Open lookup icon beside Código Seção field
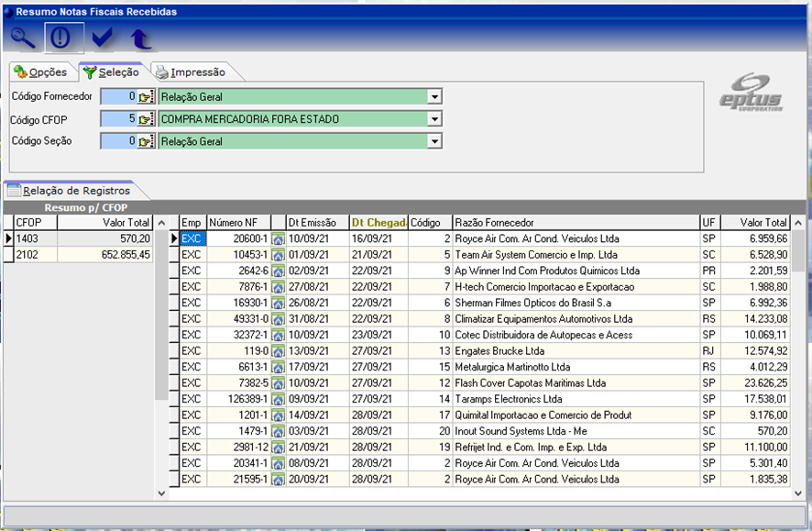Screen dimensions: 812x531 coord(145,142)
